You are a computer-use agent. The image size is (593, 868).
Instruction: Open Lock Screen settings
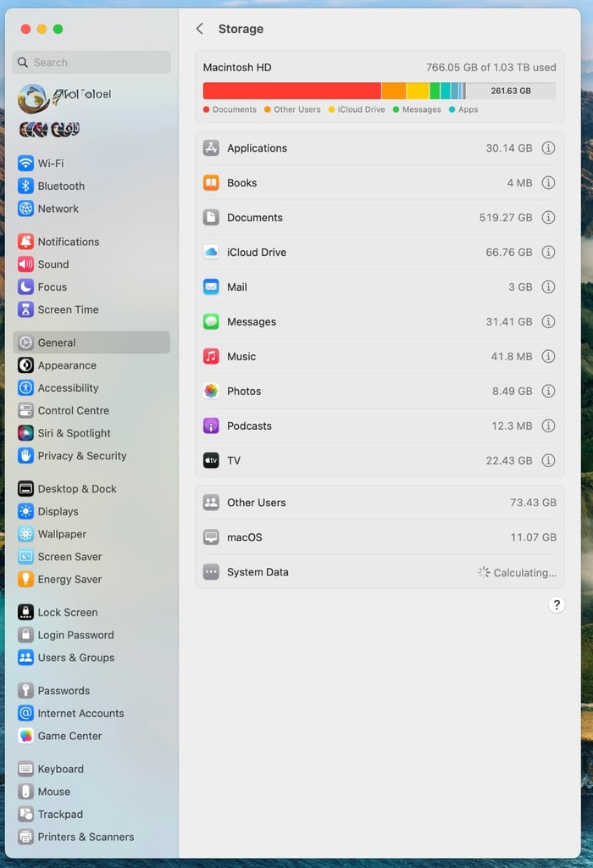tap(91, 613)
